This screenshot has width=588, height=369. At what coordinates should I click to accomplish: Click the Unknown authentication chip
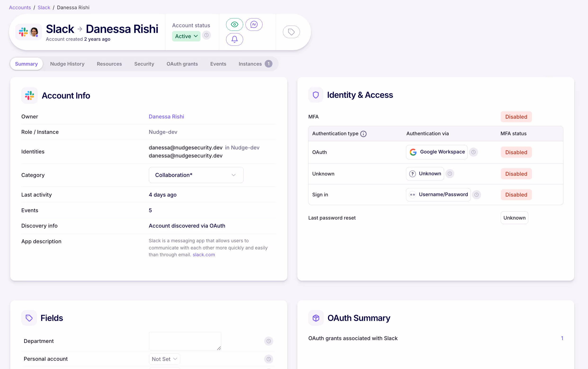[425, 174]
